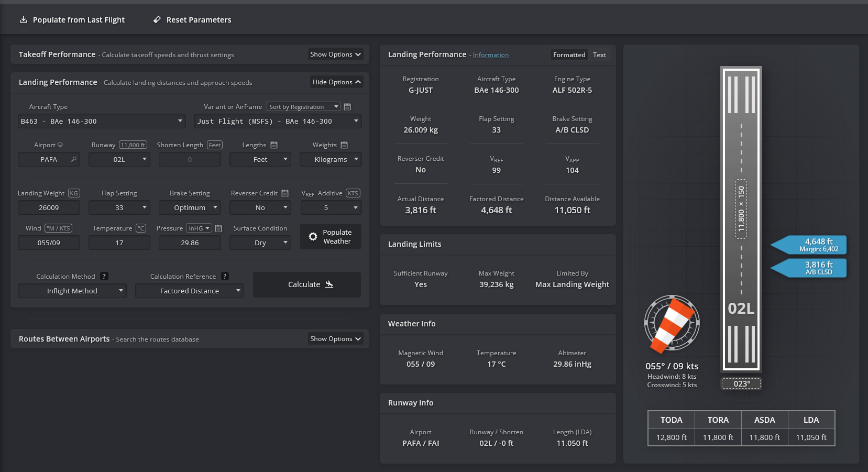Click the Temperature 17 input field
Image resolution: width=868 pixels, height=472 pixels.
coord(119,243)
